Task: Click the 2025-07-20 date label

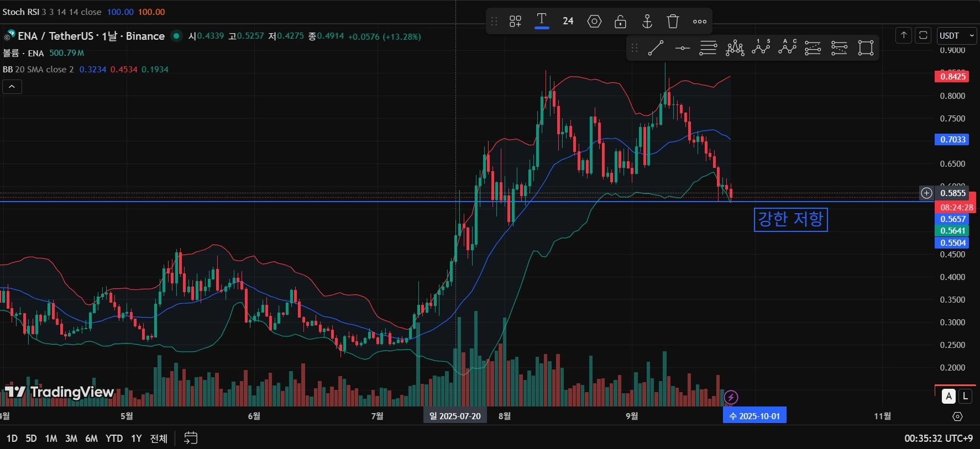Action: [455, 416]
